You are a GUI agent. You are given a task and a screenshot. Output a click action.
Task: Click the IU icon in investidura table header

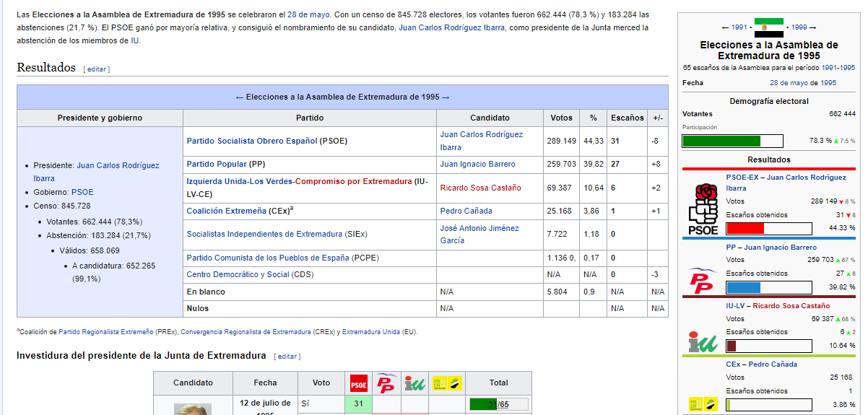click(x=415, y=383)
